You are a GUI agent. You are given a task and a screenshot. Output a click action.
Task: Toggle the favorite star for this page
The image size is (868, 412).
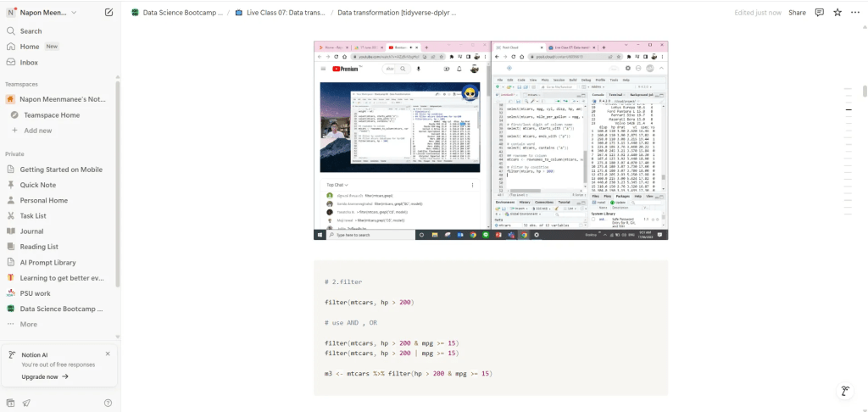coord(837,13)
